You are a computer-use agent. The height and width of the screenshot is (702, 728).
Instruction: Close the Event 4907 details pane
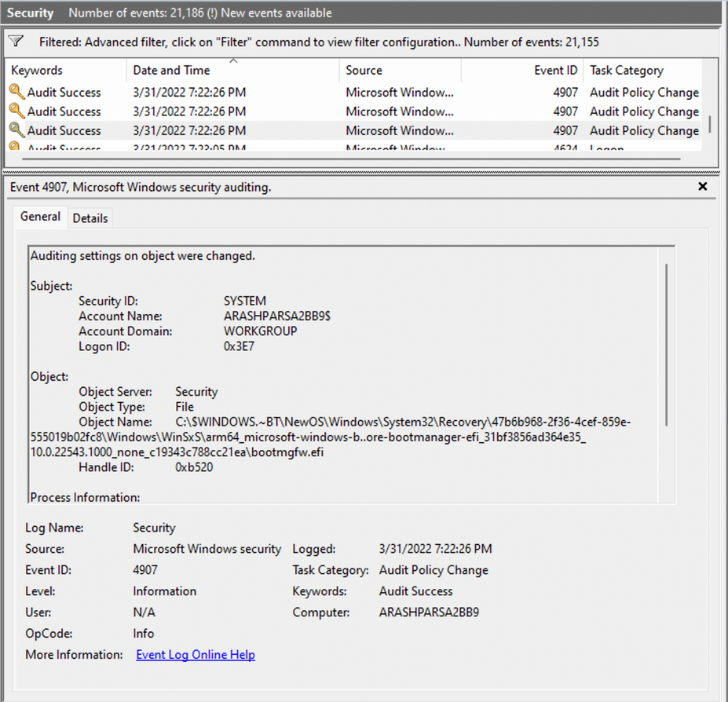[703, 186]
